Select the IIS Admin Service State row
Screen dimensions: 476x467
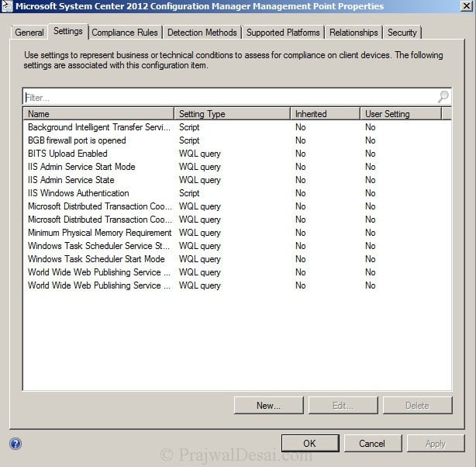click(236, 180)
